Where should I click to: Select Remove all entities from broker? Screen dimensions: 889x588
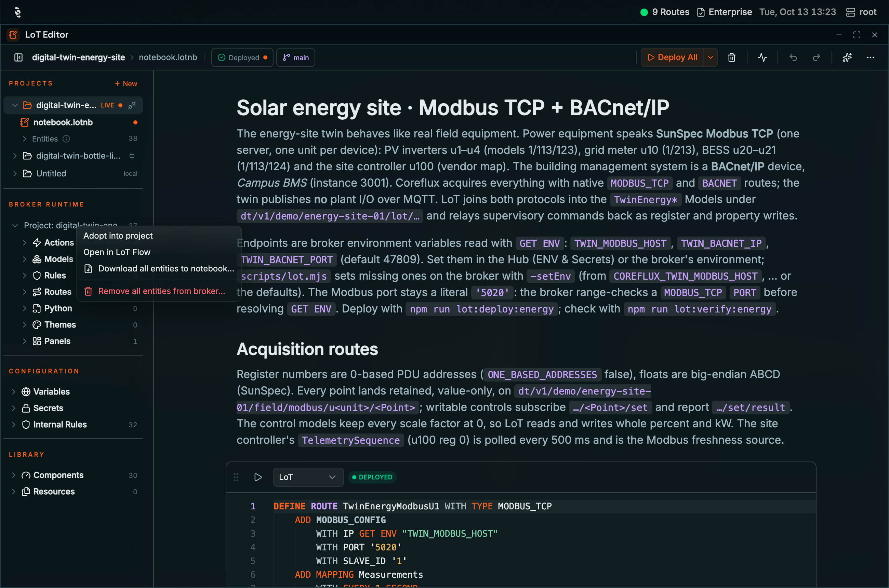[159, 291]
